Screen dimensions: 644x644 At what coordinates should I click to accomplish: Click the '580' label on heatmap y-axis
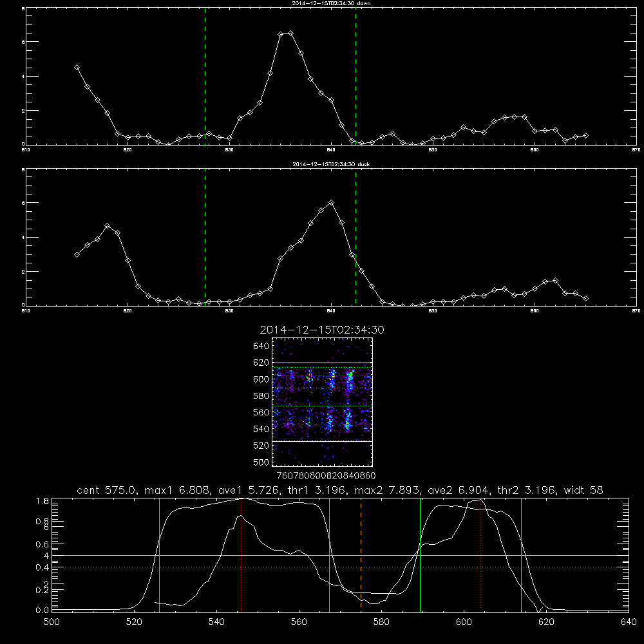click(261, 396)
